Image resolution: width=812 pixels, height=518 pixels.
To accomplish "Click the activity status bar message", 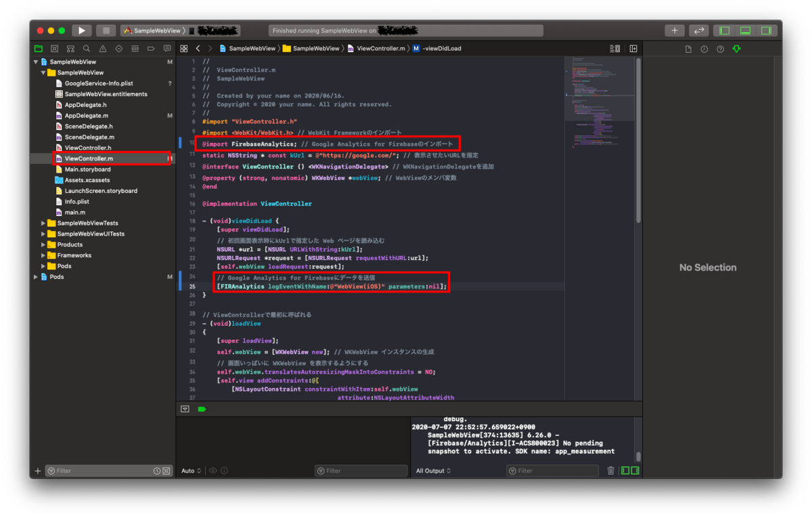I will [405, 30].
